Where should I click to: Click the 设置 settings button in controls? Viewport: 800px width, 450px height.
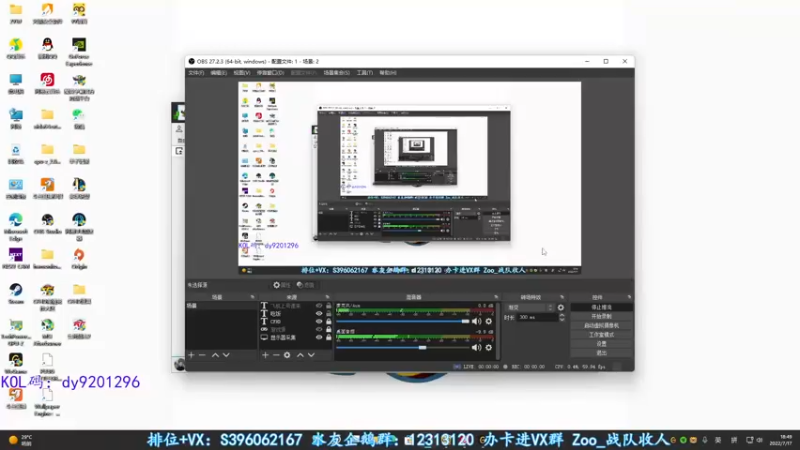click(602, 344)
